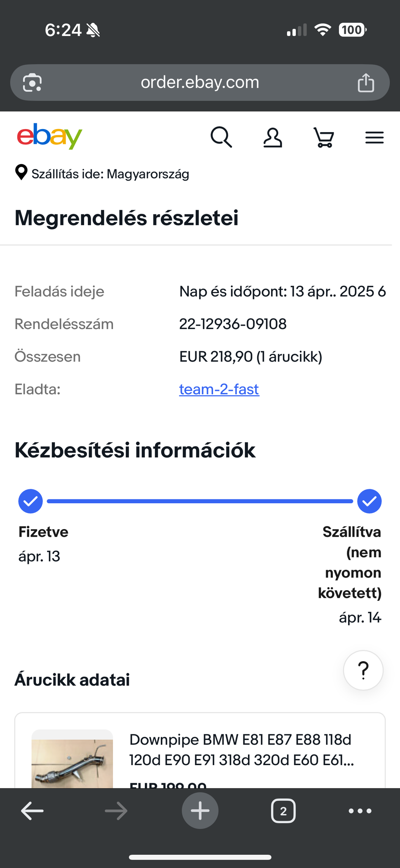Open the question mark help button

pyautogui.click(x=363, y=670)
